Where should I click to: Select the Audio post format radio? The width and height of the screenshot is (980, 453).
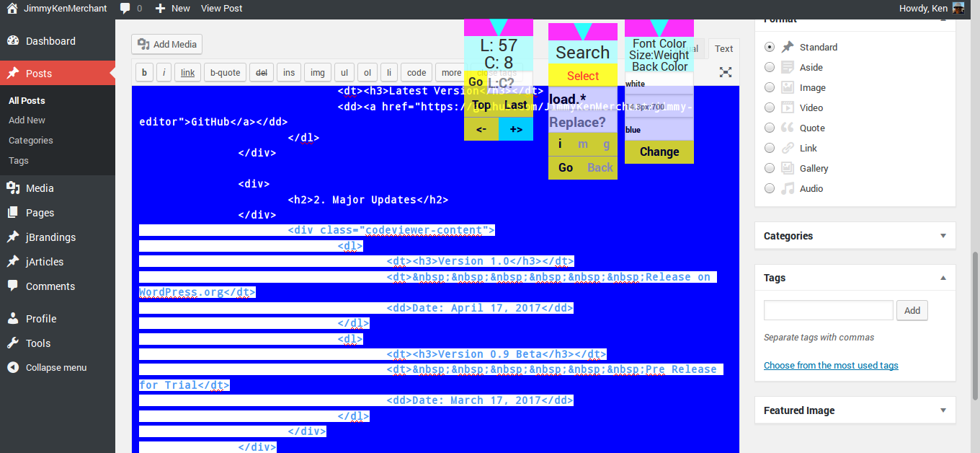point(770,188)
